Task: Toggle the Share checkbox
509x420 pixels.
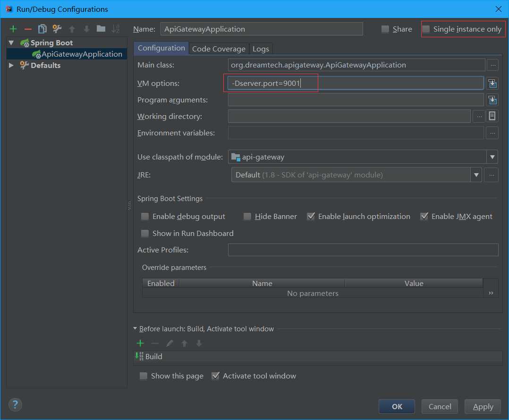Action: point(385,29)
